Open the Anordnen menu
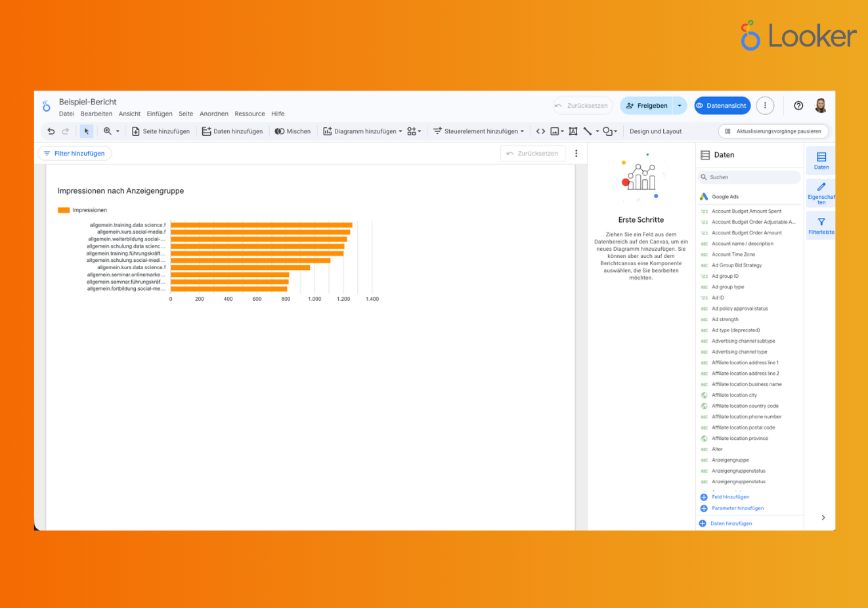 pos(214,114)
